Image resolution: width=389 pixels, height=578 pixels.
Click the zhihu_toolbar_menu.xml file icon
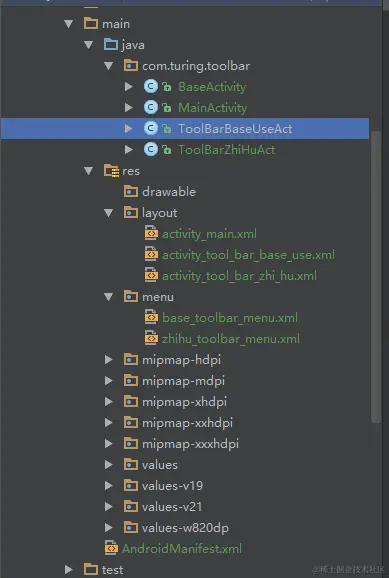tap(151, 338)
